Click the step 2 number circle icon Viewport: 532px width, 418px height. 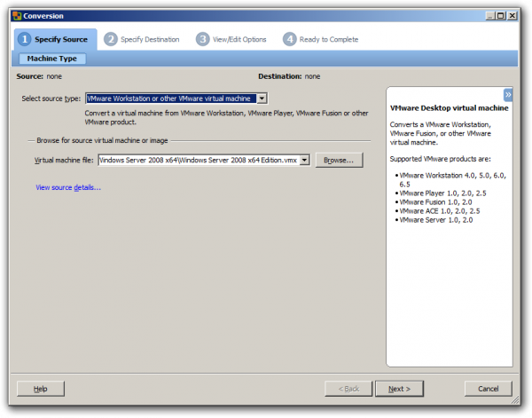111,39
